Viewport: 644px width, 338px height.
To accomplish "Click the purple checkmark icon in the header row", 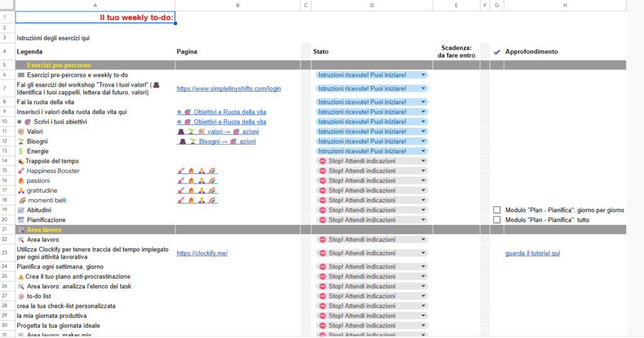I will point(497,52).
